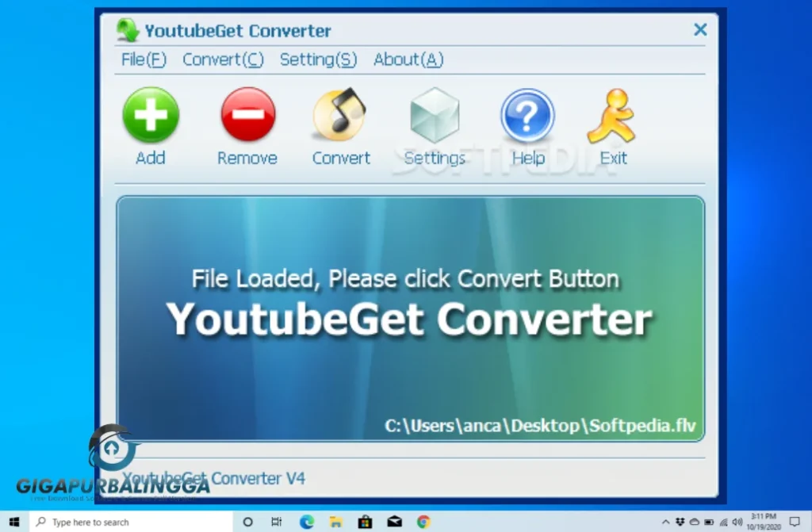
Task: Launch Microsoft Edge from the taskbar
Action: 305,522
